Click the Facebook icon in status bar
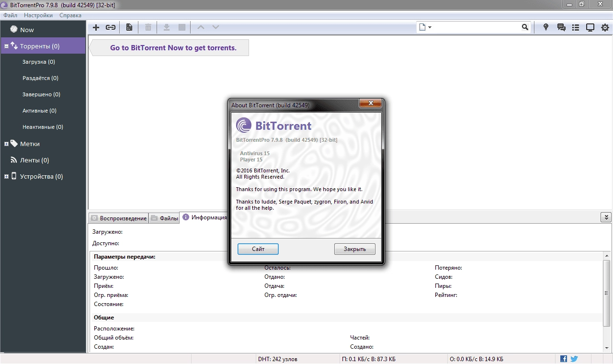Screen dimensions: 613x364 pyautogui.click(x=564, y=359)
